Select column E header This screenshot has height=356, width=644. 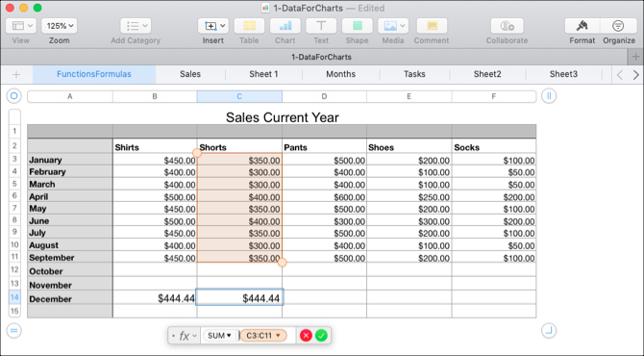[x=409, y=96]
